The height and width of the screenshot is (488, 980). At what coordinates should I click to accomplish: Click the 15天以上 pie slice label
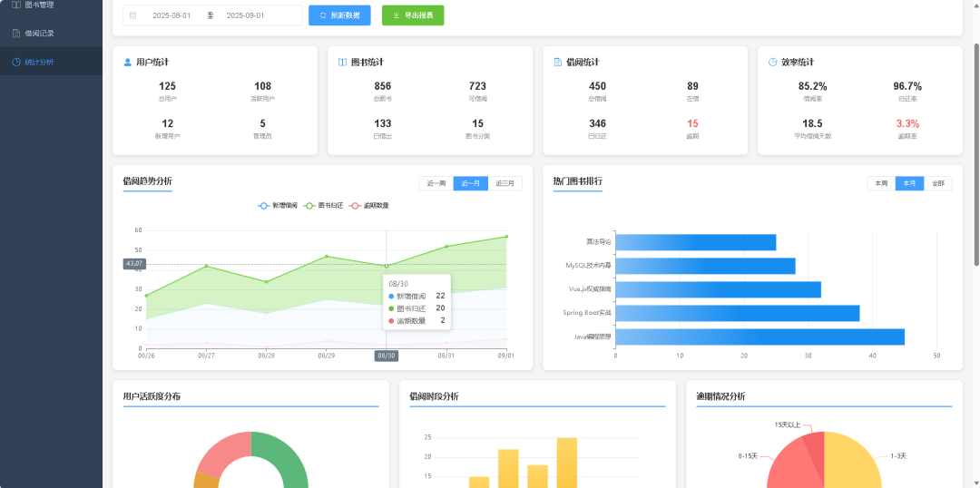787,425
